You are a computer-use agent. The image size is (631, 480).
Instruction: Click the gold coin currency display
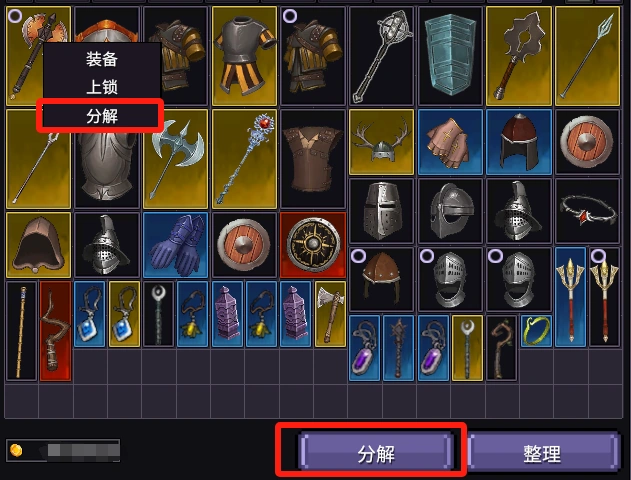(x=63, y=450)
